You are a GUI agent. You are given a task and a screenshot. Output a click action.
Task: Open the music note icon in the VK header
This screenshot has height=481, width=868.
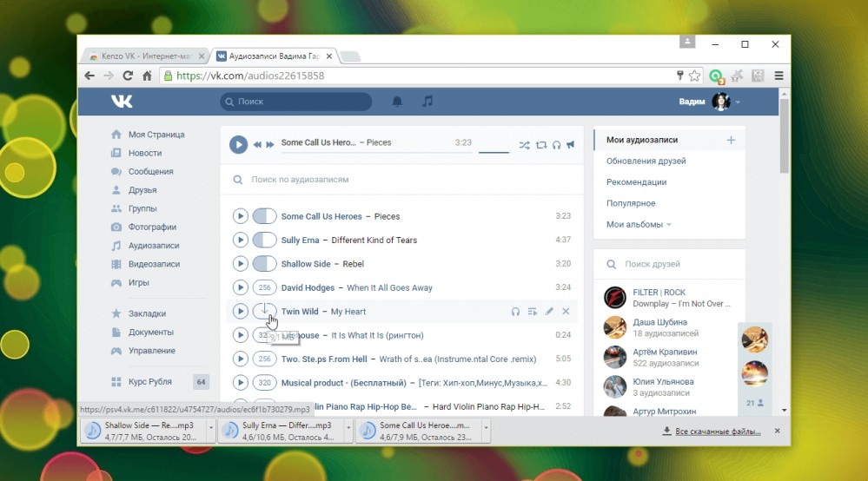tap(427, 102)
